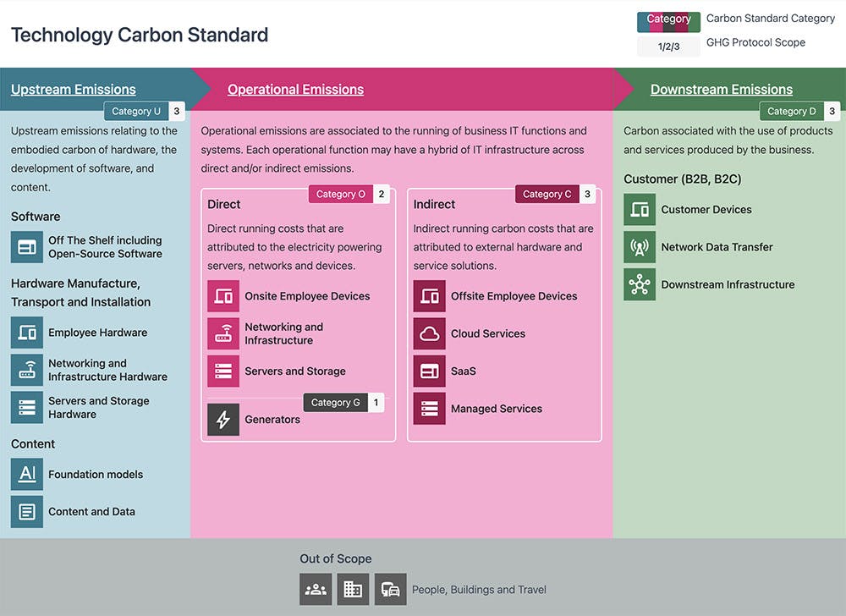This screenshot has height=616, width=846.
Task: Select the Category O badge in Direct
Action: [341, 194]
